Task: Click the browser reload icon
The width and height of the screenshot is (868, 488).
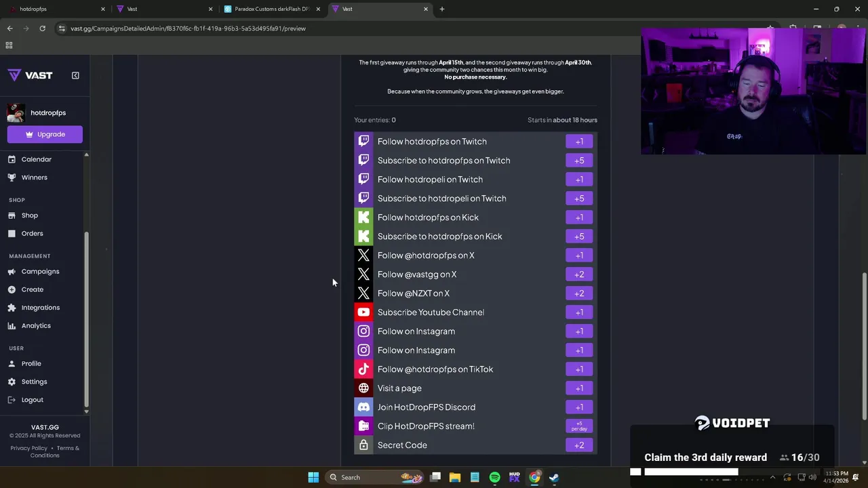Action: pos(42,28)
